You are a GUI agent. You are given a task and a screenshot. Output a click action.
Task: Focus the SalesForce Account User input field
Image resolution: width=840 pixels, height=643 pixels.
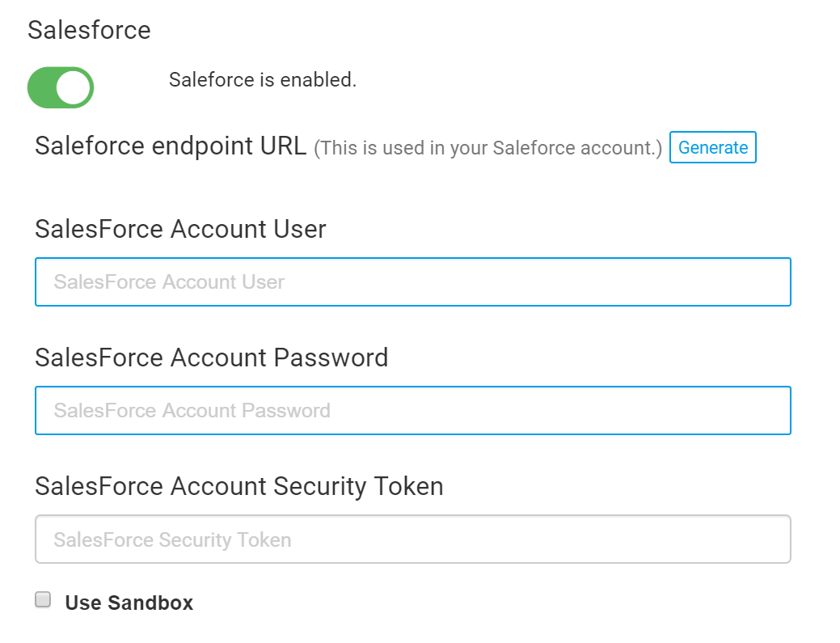tap(413, 281)
